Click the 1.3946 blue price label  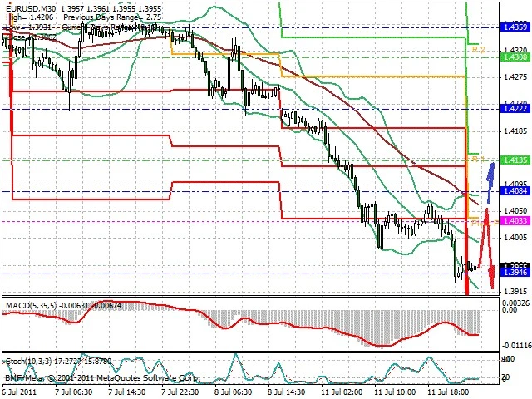tap(515, 273)
